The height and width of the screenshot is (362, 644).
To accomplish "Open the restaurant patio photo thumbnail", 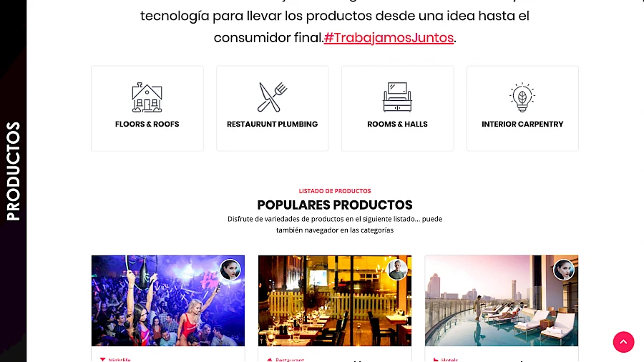I will click(x=335, y=300).
